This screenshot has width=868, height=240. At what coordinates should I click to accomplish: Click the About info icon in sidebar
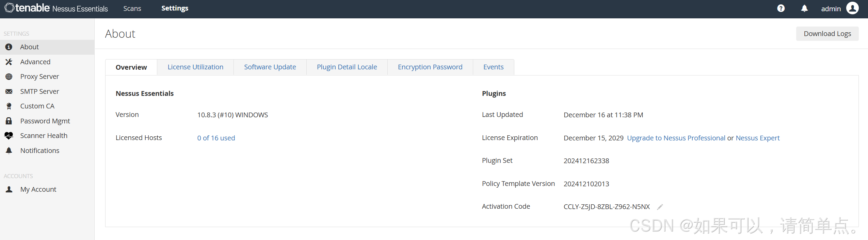pos(9,47)
